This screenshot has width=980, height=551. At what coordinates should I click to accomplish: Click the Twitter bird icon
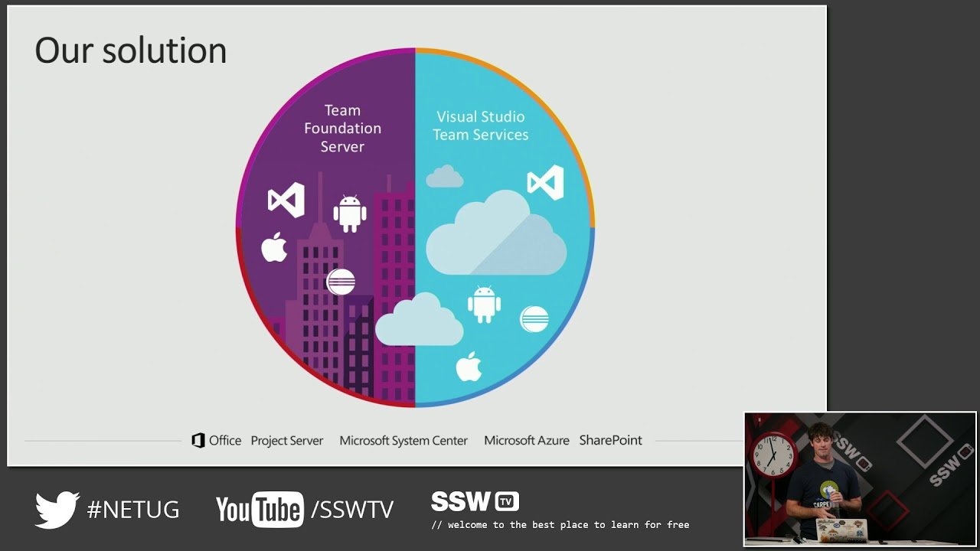(57, 509)
